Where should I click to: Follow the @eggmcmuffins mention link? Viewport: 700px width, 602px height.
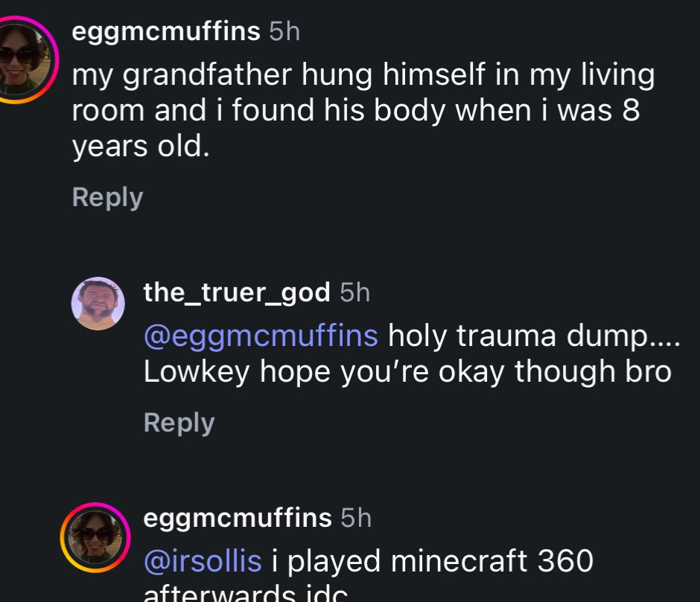tap(260, 336)
